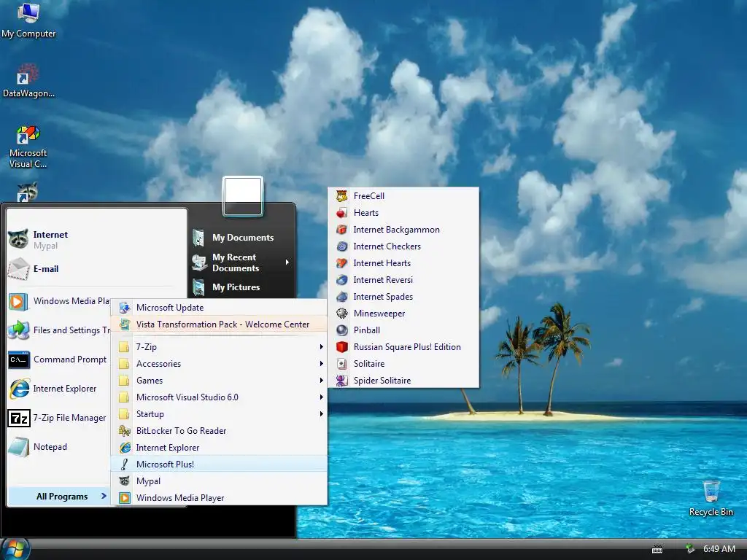Click the All Programs button label

point(62,496)
